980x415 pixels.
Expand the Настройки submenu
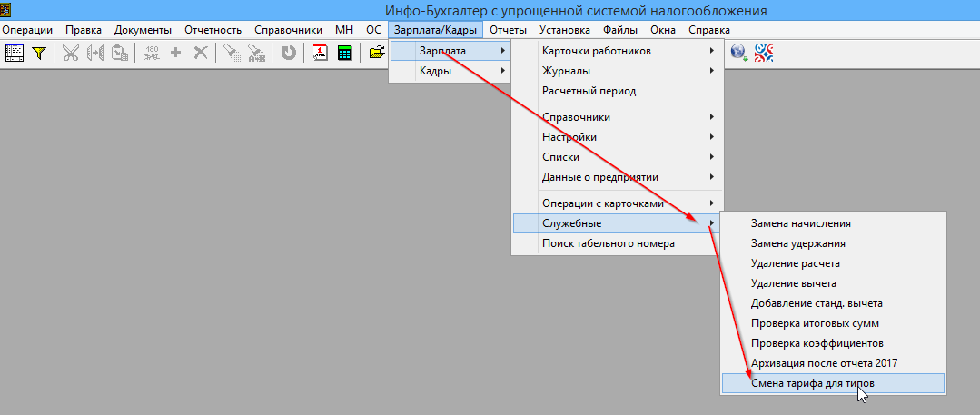(617, 137)
